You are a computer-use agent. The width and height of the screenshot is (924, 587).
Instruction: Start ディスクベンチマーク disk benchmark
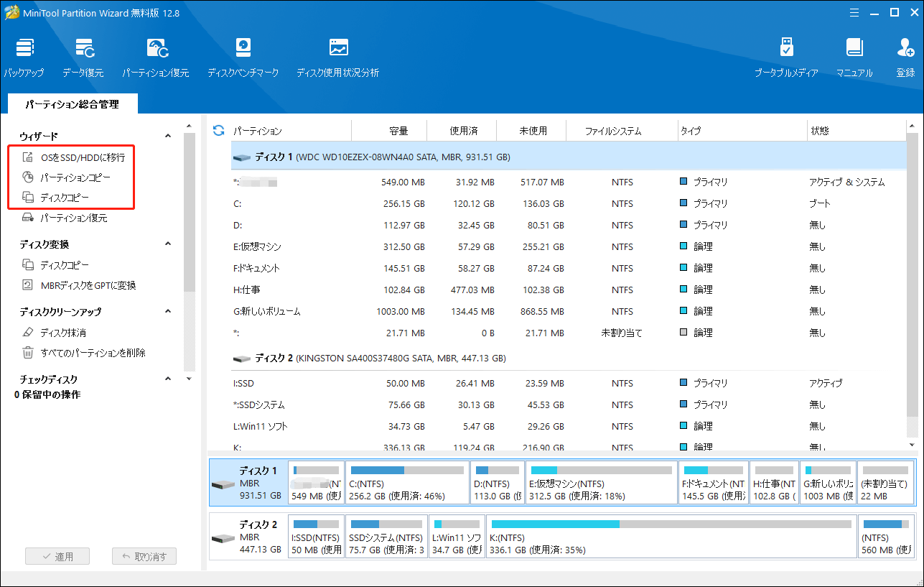pos(243,57)
